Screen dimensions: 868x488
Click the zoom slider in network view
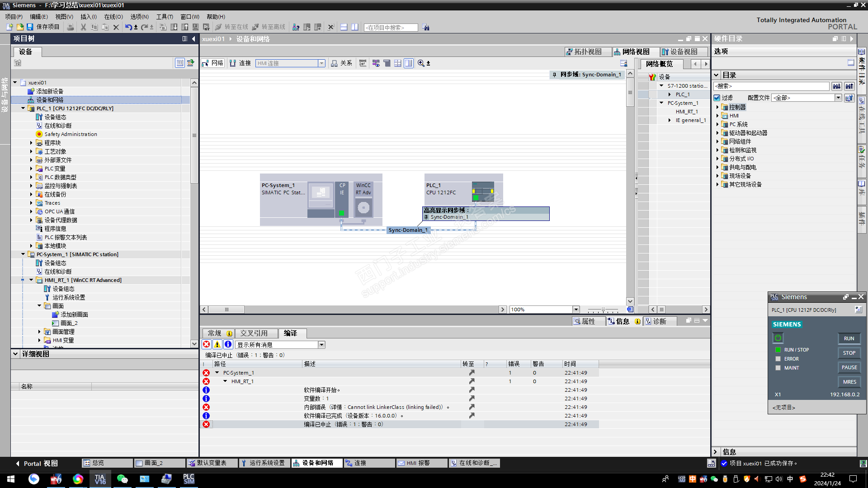[603, 310]
